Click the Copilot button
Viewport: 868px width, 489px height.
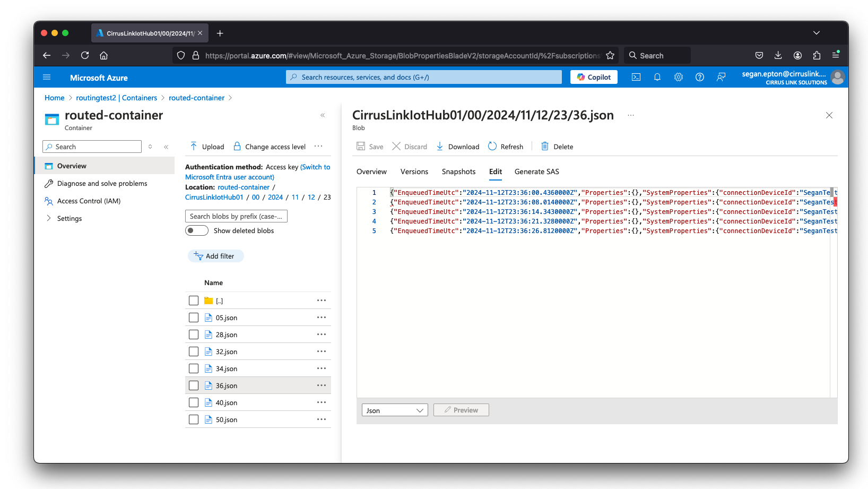[594, 78]
